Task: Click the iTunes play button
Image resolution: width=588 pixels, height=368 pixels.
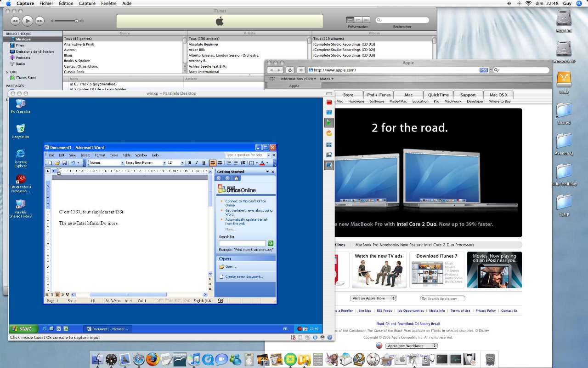Action: point(28,20)
